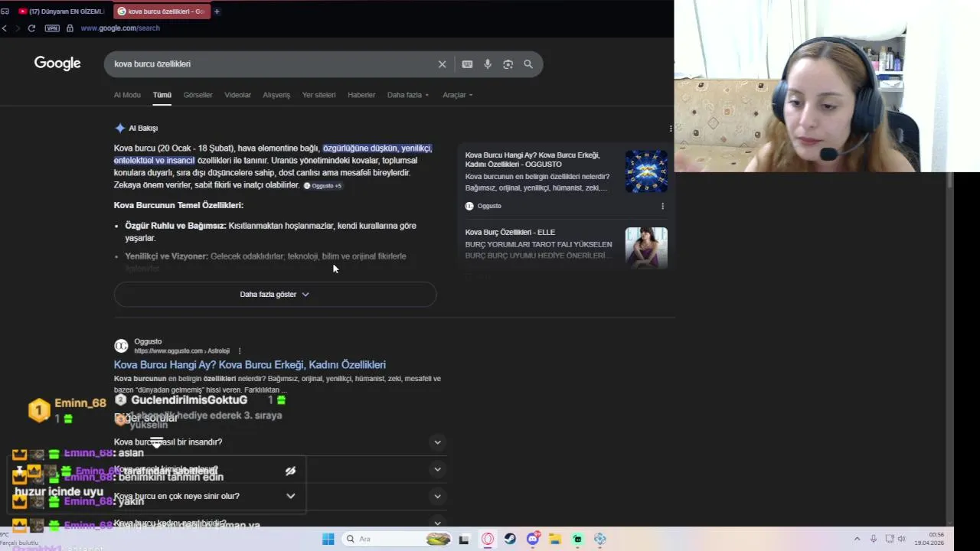Click the overlay eye-slash hide icon
The height and width of the screenshot is (551, 980).
pyautogui.click(x=290, y=471)
